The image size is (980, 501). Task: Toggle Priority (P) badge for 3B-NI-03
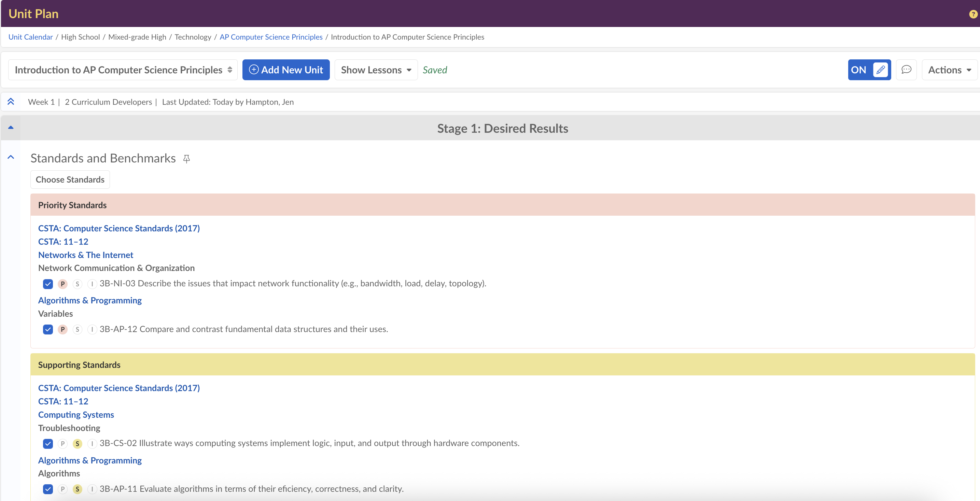63,284
